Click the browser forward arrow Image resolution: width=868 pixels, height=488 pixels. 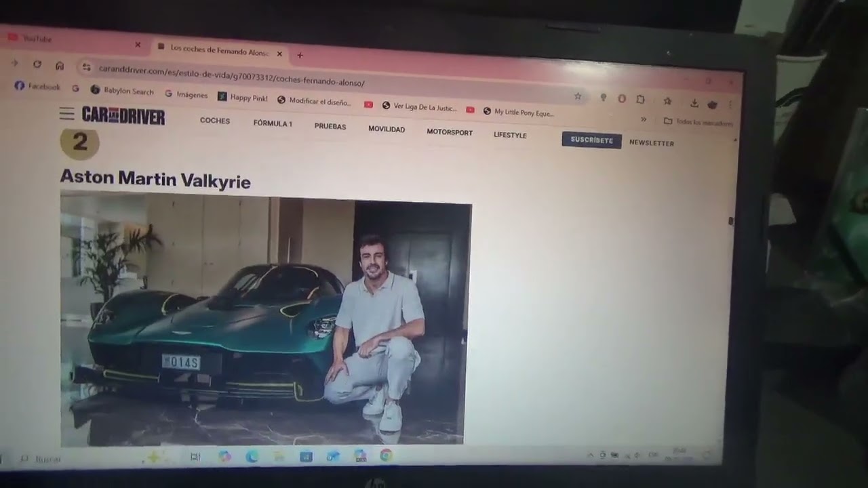coord(14,63)
